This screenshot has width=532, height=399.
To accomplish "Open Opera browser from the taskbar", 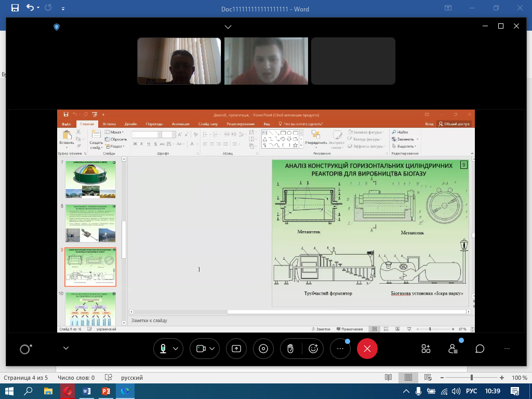I will [68, 391].
